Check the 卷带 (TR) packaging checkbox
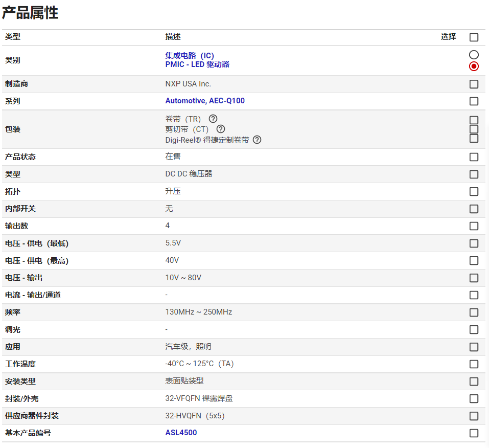This screenshot has height=448, width=489. 474,120
